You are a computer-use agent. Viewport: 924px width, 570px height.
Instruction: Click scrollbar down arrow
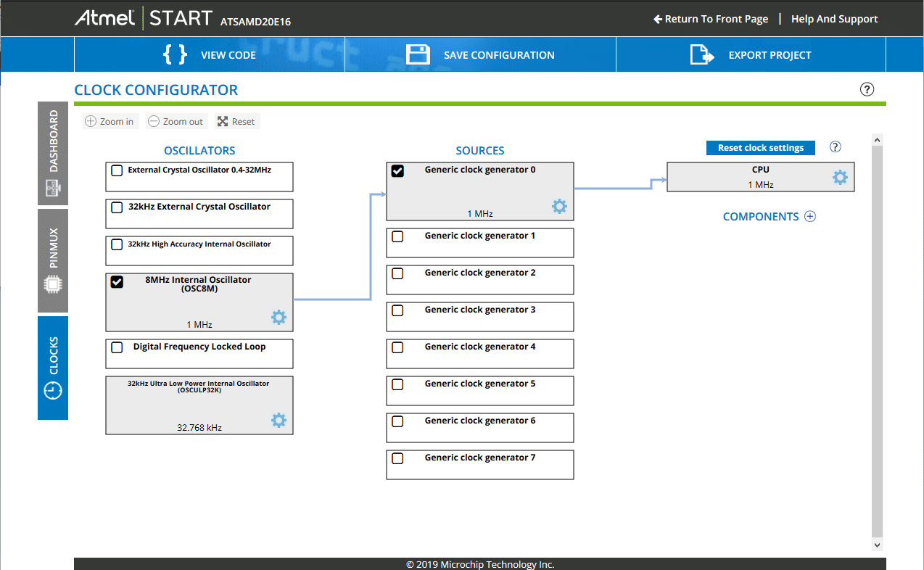pyautogui.click(x=877, y=545)
